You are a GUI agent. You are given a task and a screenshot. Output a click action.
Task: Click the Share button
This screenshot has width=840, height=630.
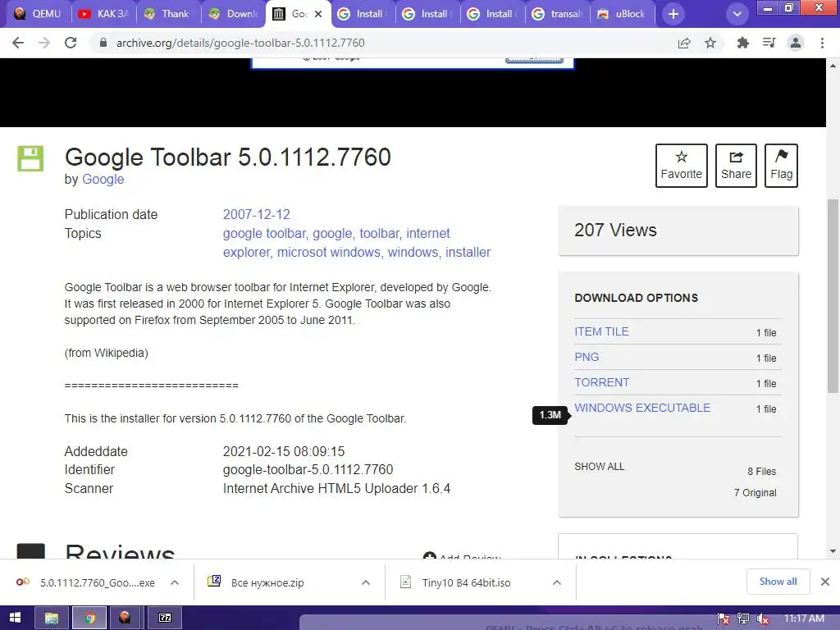point(736,166)
